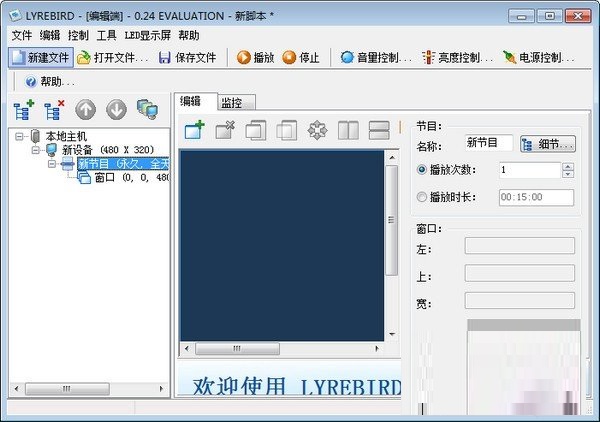Click the preview canvas scroll left arrow
This screenshot has height=422, width=600.
187,348
